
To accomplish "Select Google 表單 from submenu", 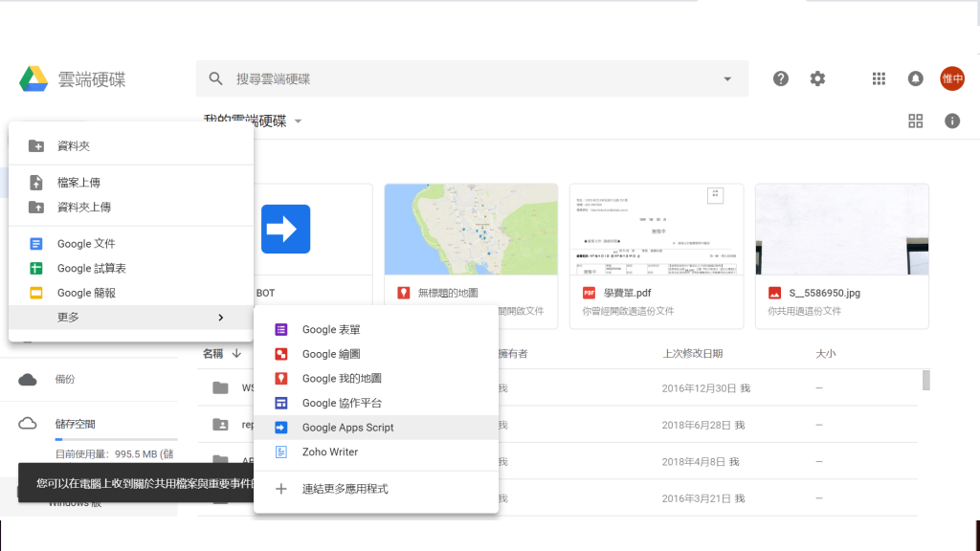I will [x=376, y=329].
